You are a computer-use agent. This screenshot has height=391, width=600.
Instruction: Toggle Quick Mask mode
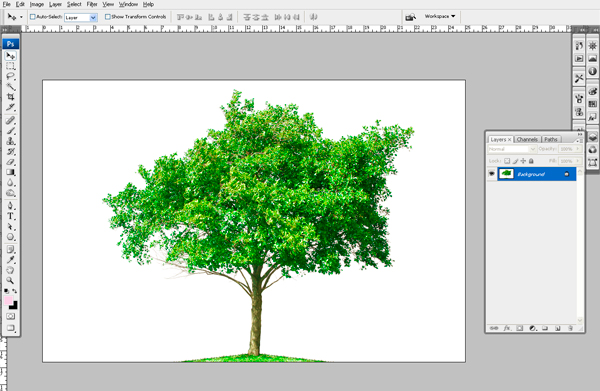pos(10,316)
